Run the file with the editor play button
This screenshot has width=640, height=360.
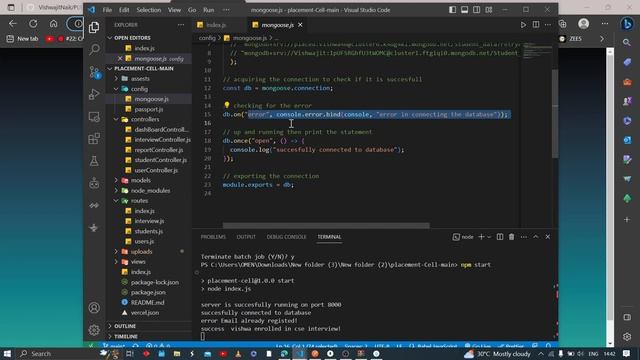point(523,25)
